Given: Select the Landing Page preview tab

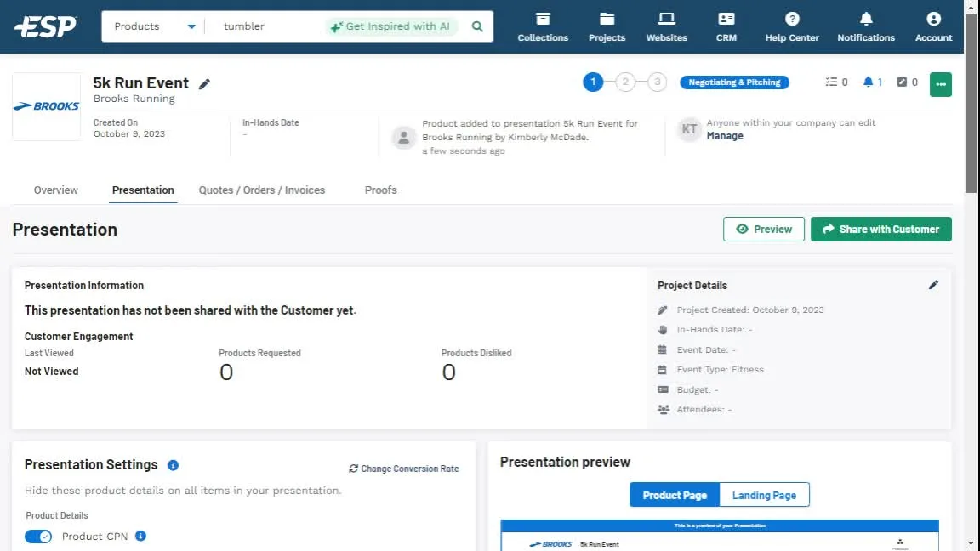Looking at the screenshot, I should (x=765, y=495).
